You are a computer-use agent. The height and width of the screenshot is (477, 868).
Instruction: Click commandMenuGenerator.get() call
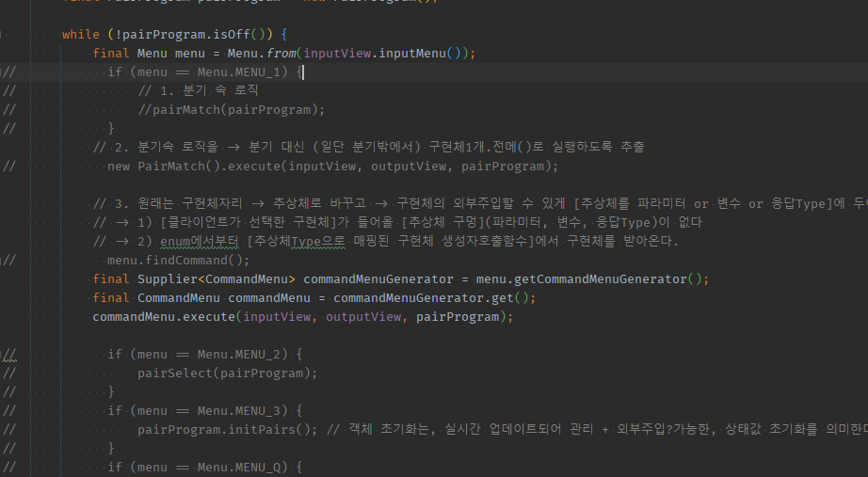coord(430,297)
